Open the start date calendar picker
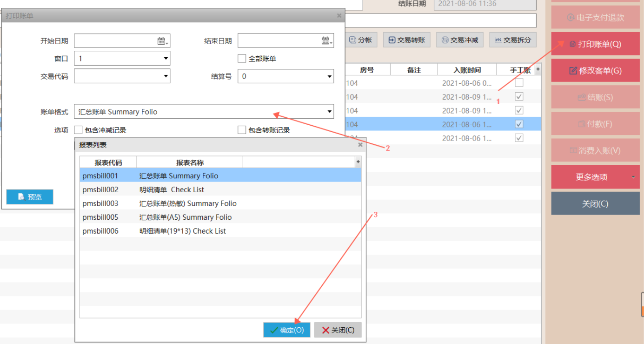The image size is (644, 344). pos(162,41)
